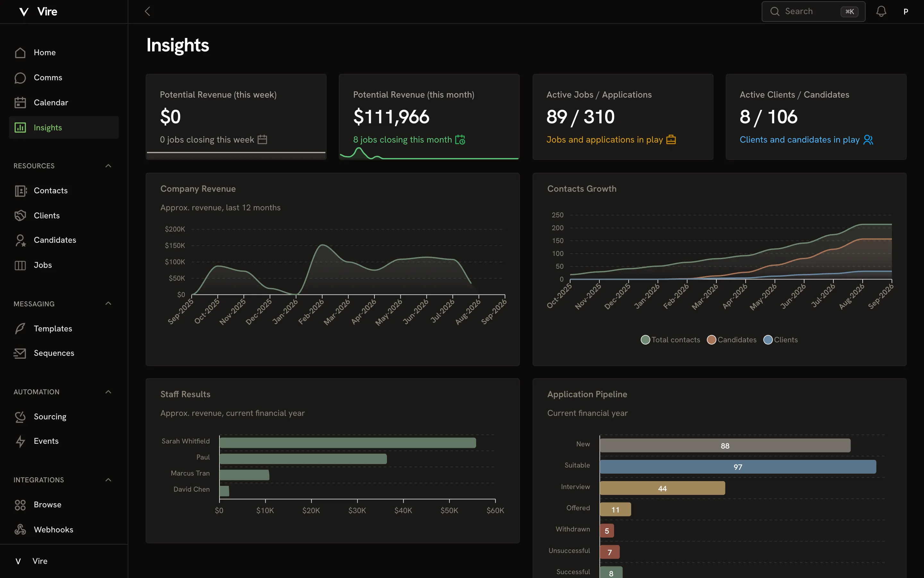Click the Company Revenue heading
This screenshot has width=924, height=578.
click(x=198, y=189)
